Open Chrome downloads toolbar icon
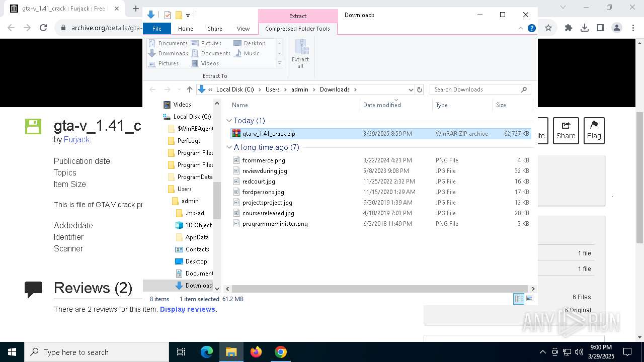 585,28
